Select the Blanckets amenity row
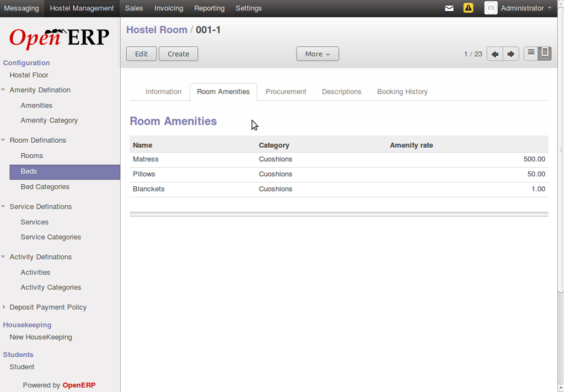This screenshot has height=392, width=564. pyautogui.click(x=339, y=189)
